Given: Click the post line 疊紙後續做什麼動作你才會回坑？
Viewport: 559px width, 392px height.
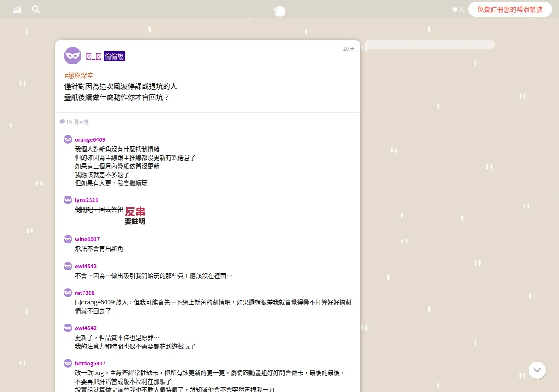Looking at the screenshot, I should tap(117, 97).
